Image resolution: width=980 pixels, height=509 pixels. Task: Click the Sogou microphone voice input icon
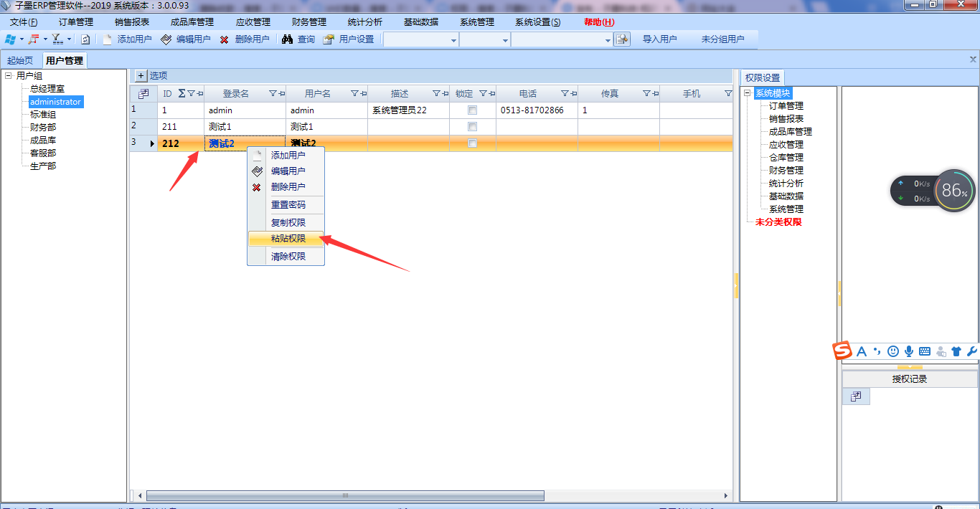tap(909, 351)
